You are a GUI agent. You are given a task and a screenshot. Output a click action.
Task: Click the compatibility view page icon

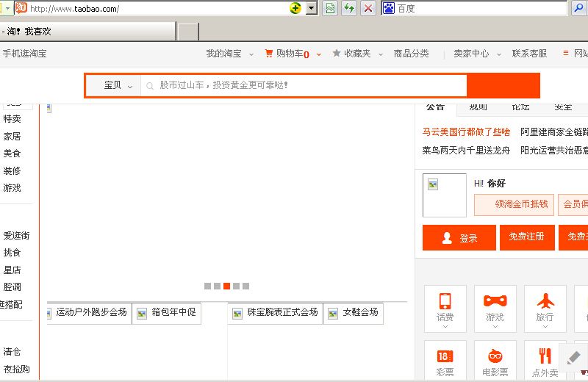[330, 8]
